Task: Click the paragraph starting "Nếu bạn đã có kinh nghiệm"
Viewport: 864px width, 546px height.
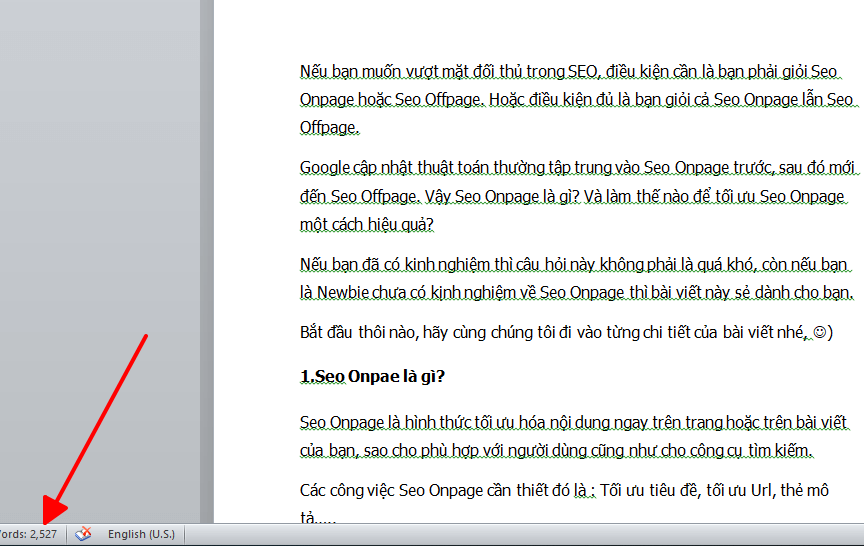Action: point(576,278)
